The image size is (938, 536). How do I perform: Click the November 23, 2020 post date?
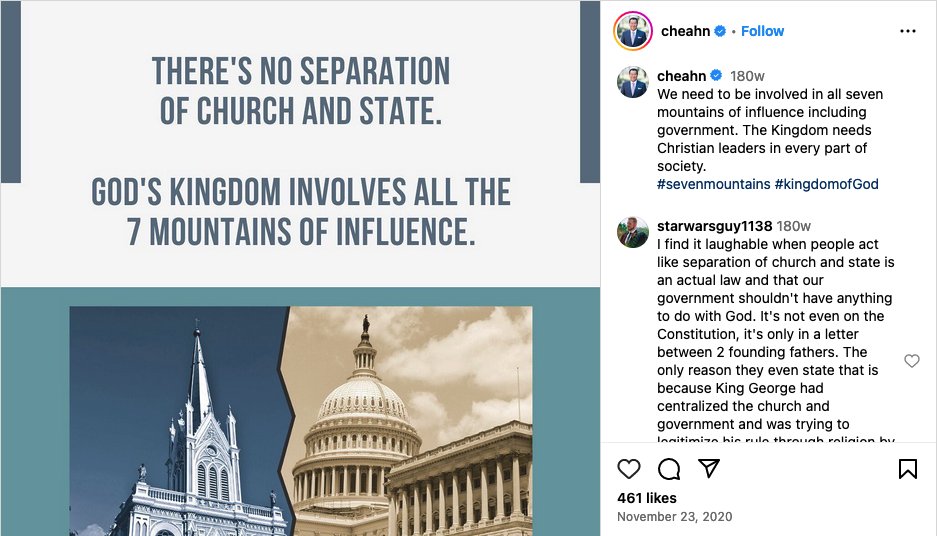(674, 517)
